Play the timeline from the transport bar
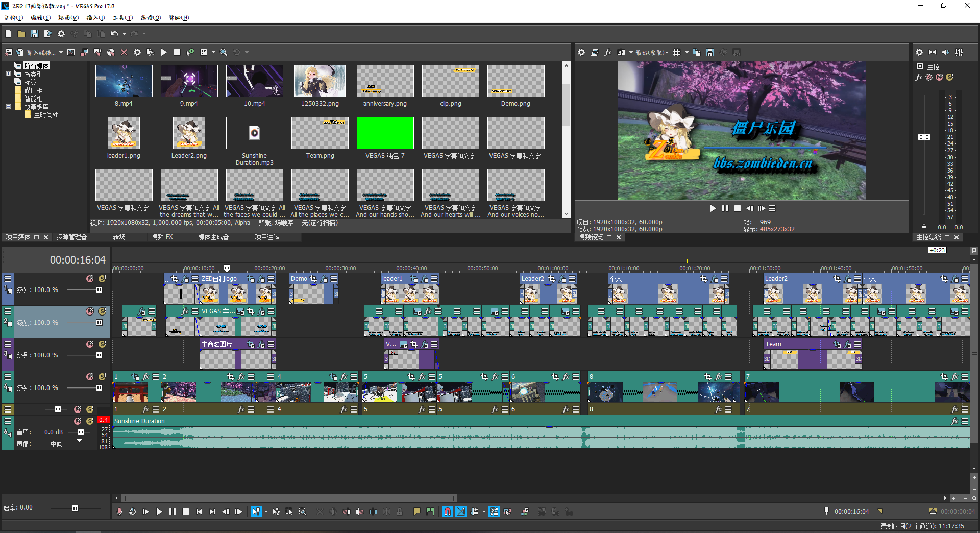Viewport: 980px width, 533px height. pyautogui.click(x=159, y=511)
